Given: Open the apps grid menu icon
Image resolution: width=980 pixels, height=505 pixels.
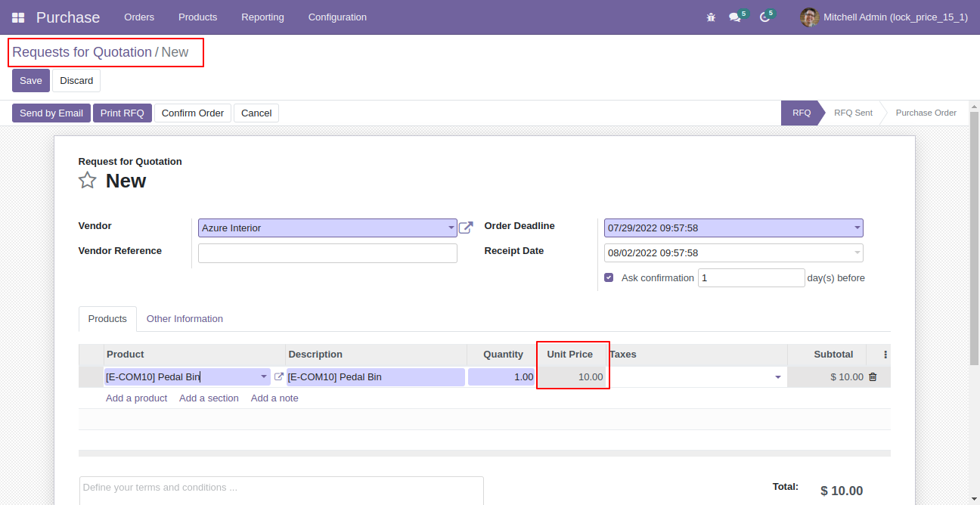Looking at the screenshot, I should (18, 17).
